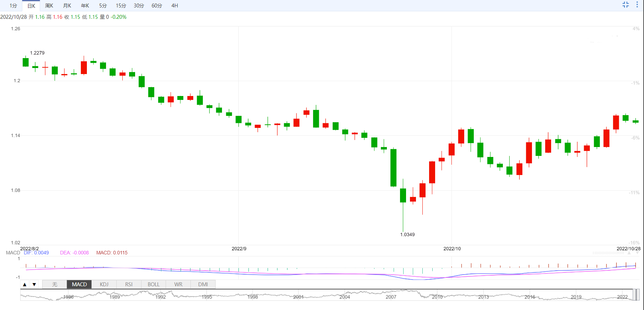644x310 pixels.
Task: Activate the WR indicator
Action: point(178,284)
